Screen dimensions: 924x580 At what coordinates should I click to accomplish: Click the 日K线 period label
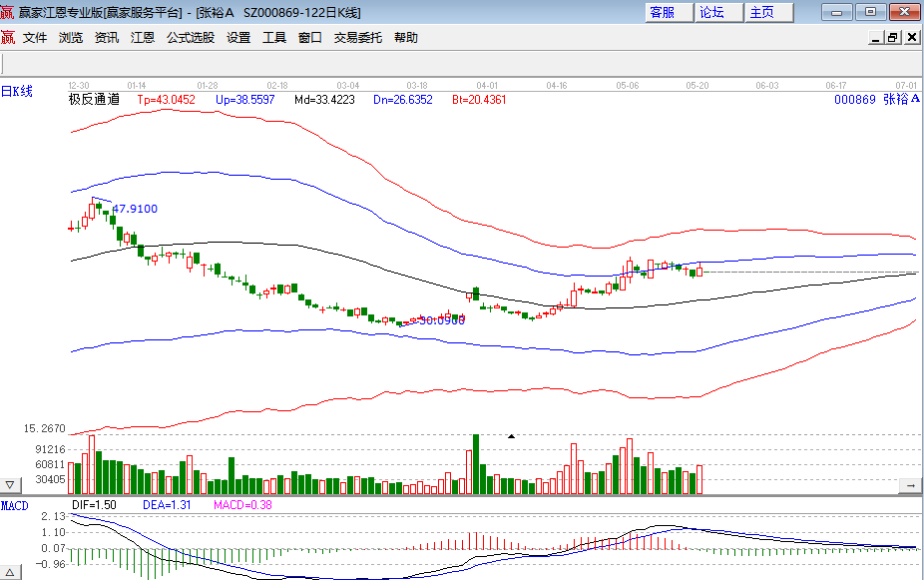tap(17, 92)
